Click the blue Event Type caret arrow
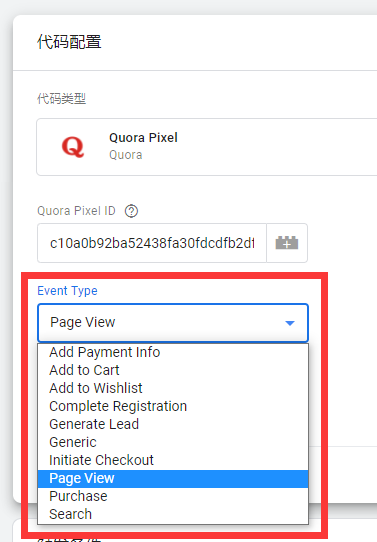377x542 pixels. click(x=290, y=323)
